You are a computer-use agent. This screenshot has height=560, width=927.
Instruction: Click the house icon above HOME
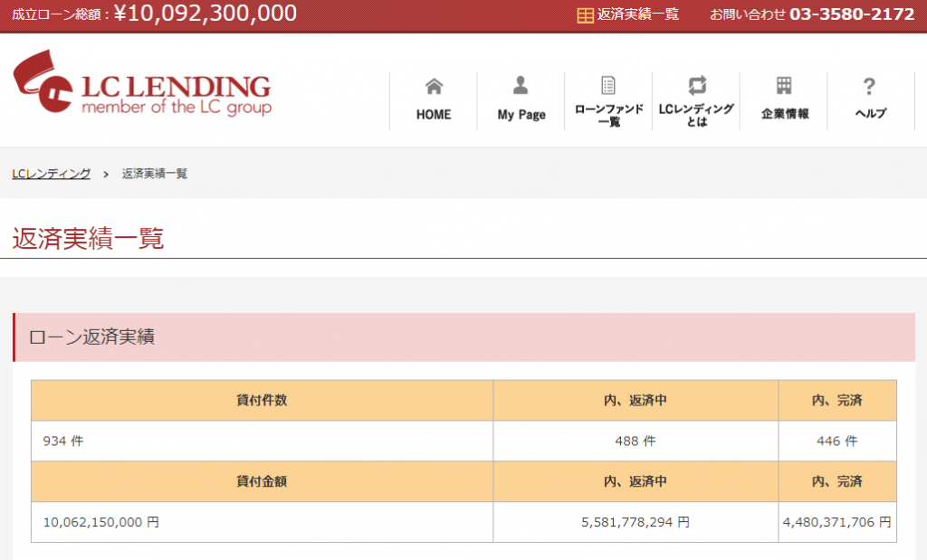coord(434,86)
